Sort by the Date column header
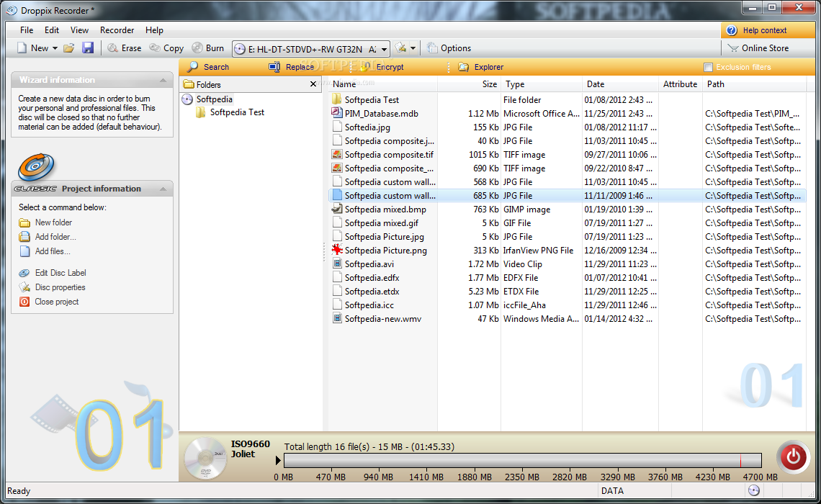Image resolution: width=821 pixels, height=504 pixels. [621, 84]
